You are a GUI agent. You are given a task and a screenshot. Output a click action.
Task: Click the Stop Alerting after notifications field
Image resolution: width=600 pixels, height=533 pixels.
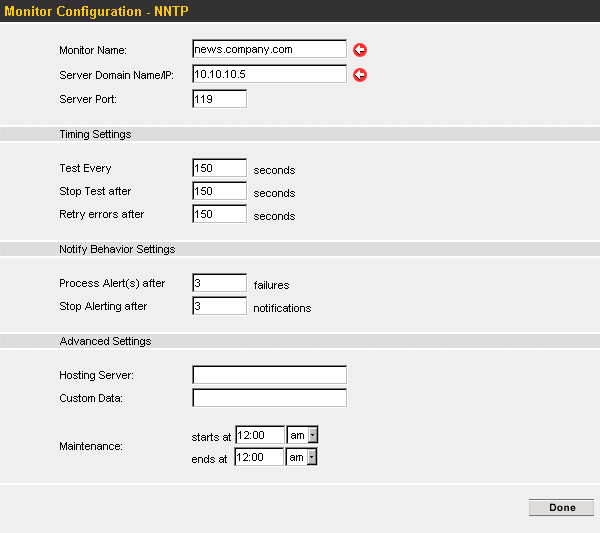[x=219, y=306]
